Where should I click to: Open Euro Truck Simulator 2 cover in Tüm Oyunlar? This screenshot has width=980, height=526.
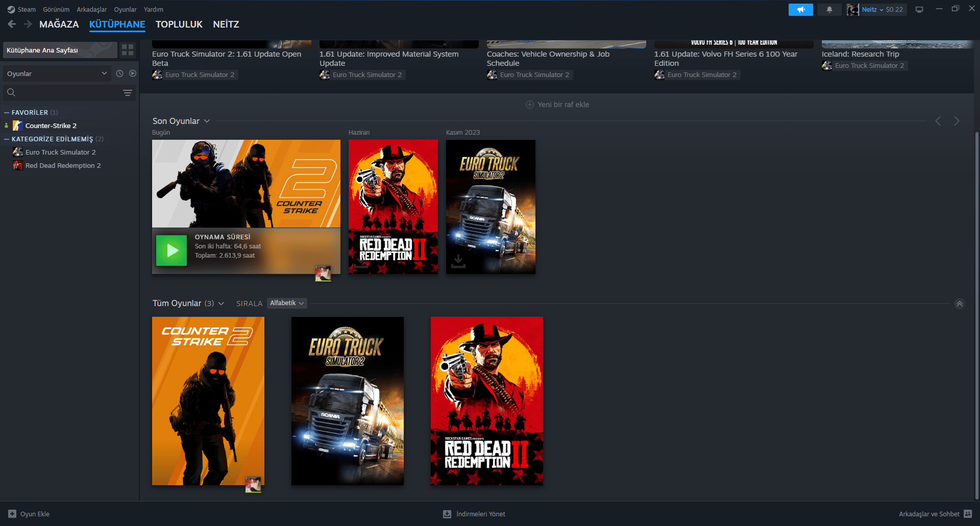coord(348,401)
